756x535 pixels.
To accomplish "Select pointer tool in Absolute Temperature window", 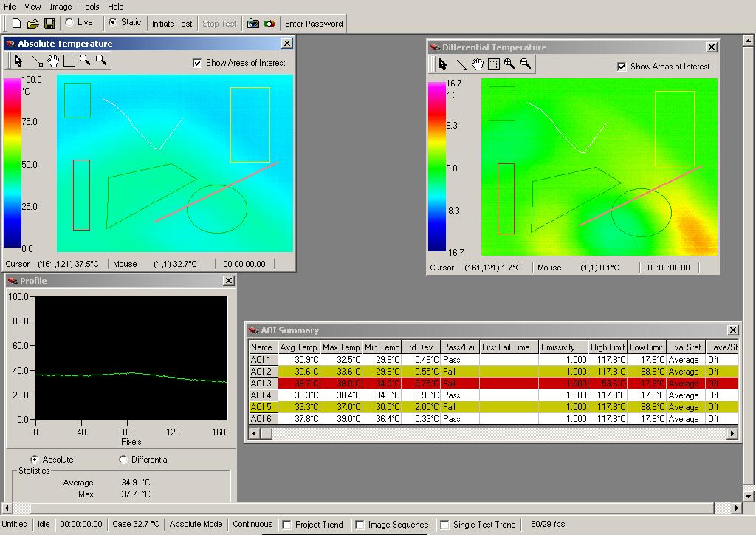I will 18,61.
